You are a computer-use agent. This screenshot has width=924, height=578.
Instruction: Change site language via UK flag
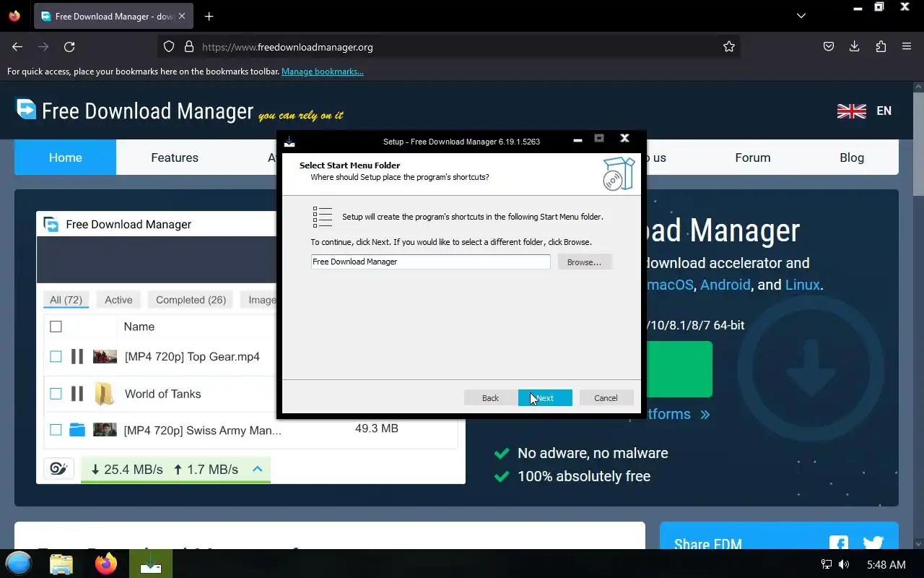point(852,111)
